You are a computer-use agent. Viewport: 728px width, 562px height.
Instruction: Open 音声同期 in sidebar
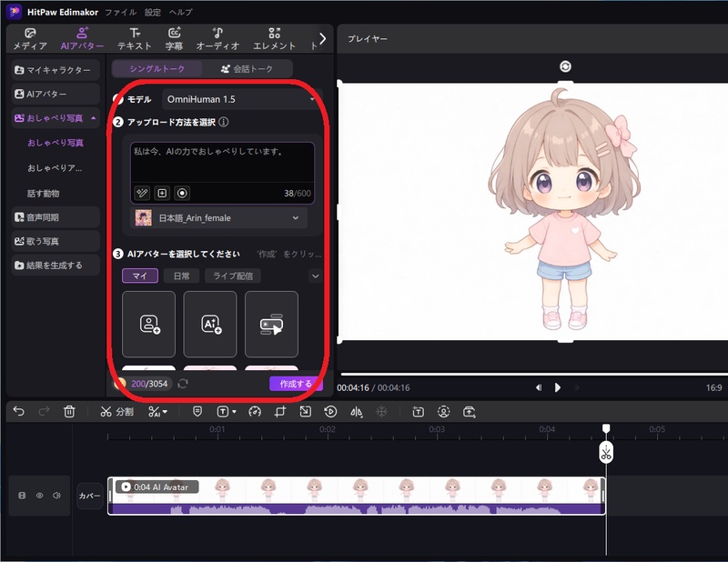[56, 217]
